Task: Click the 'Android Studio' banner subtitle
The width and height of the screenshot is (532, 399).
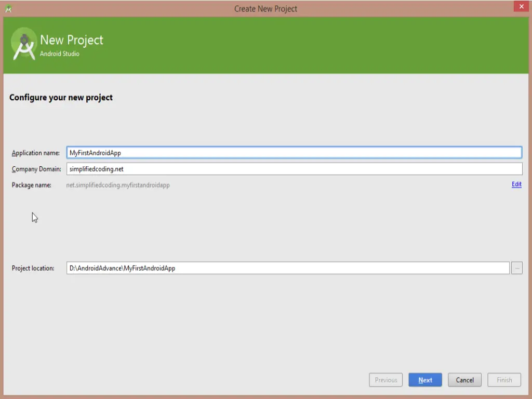Action: (x=60, y=54)
